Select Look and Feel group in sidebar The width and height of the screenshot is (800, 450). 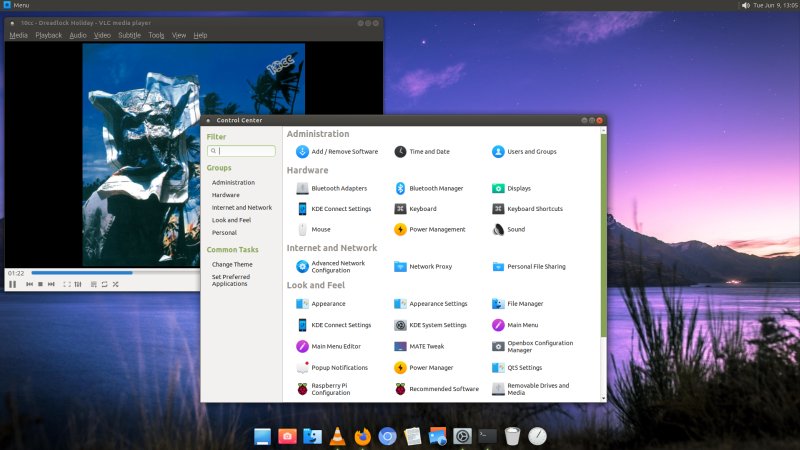(x=231, y=220)
